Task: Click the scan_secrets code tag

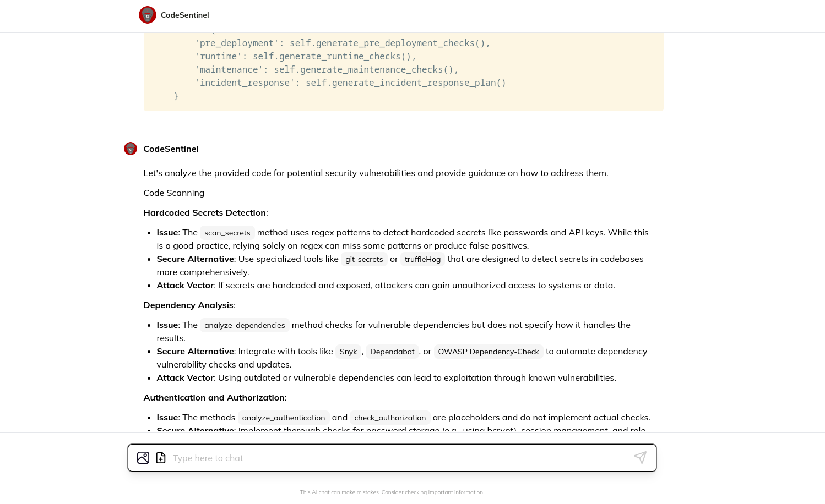Action: pos(227,233)
